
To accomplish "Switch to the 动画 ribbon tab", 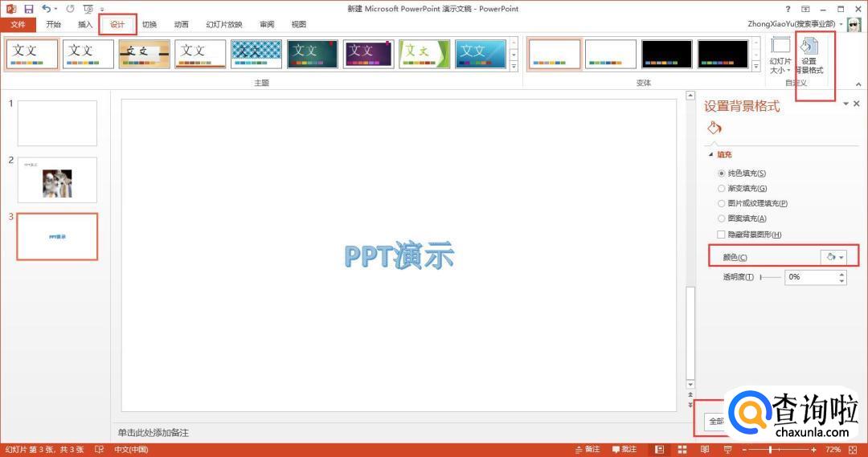I will pyautogui.click(x=182, y=24).
